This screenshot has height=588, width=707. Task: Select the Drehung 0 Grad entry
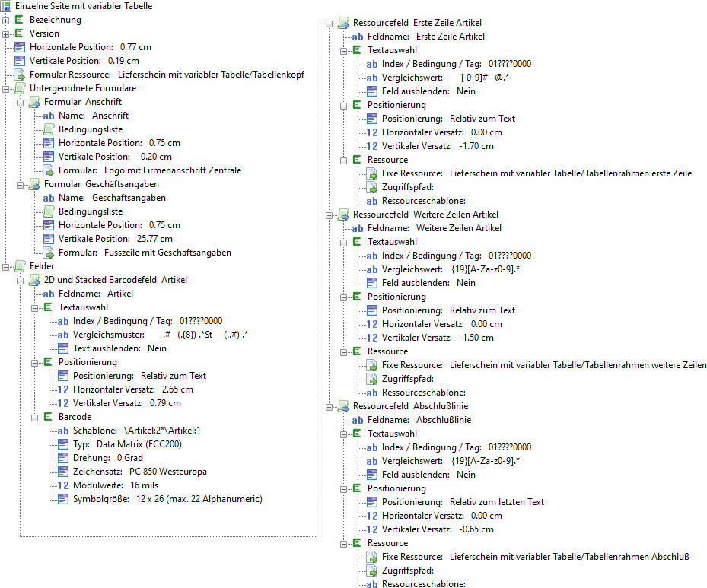point(107,458)
